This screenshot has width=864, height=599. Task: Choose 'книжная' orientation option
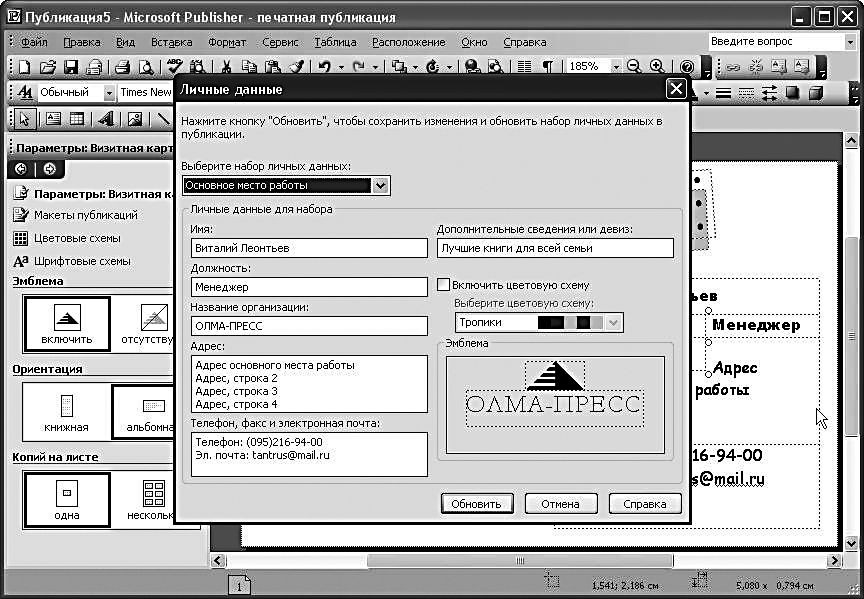pyautogui.click(x=66, y=411)
